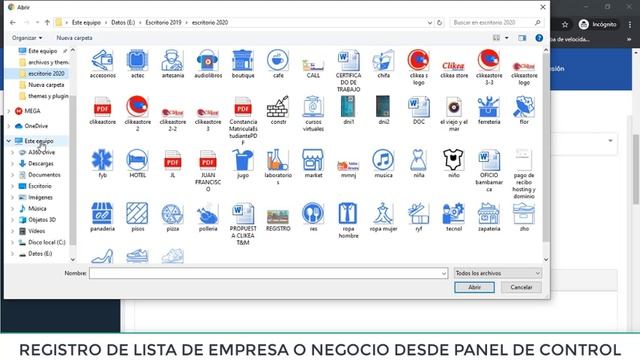Select the dni2 image file
The width and height of the screenshot is (640, 360).
383,110
